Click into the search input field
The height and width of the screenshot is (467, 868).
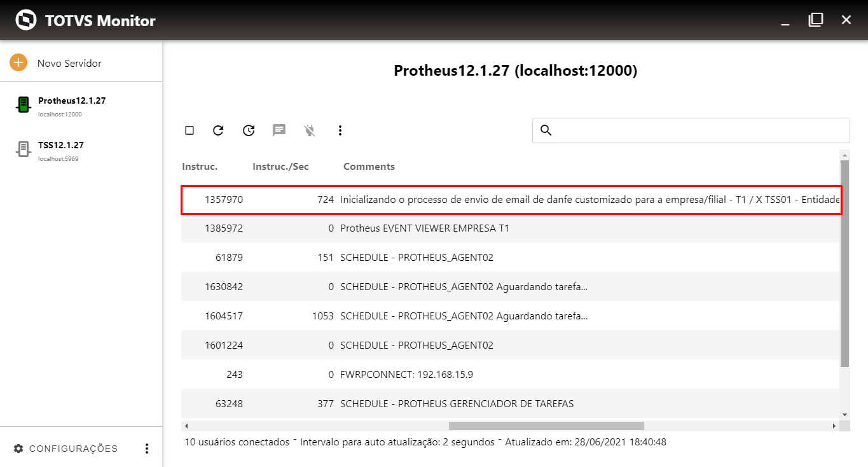coord(691,130)
